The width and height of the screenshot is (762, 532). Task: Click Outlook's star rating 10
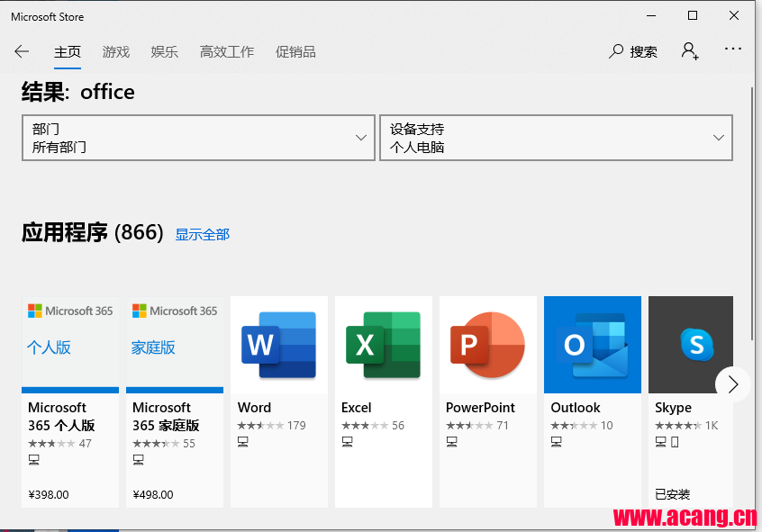coord(582,426)
